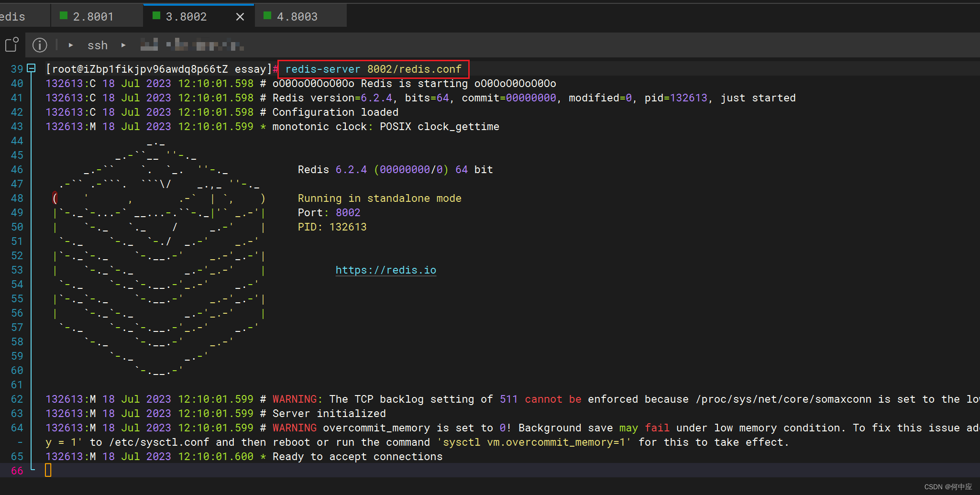Collapse the output block at line 39
Viewport: 980px width, 495px height.
click(31, 68)
